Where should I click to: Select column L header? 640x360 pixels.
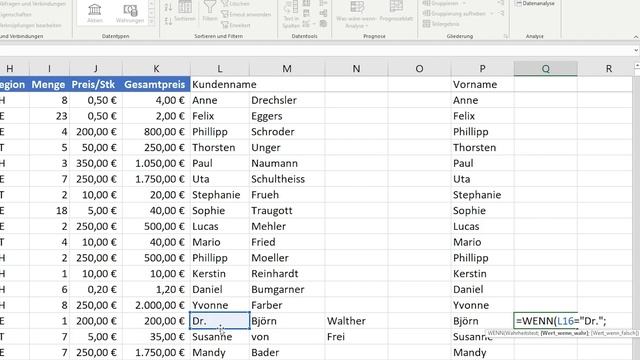[220, 69]
